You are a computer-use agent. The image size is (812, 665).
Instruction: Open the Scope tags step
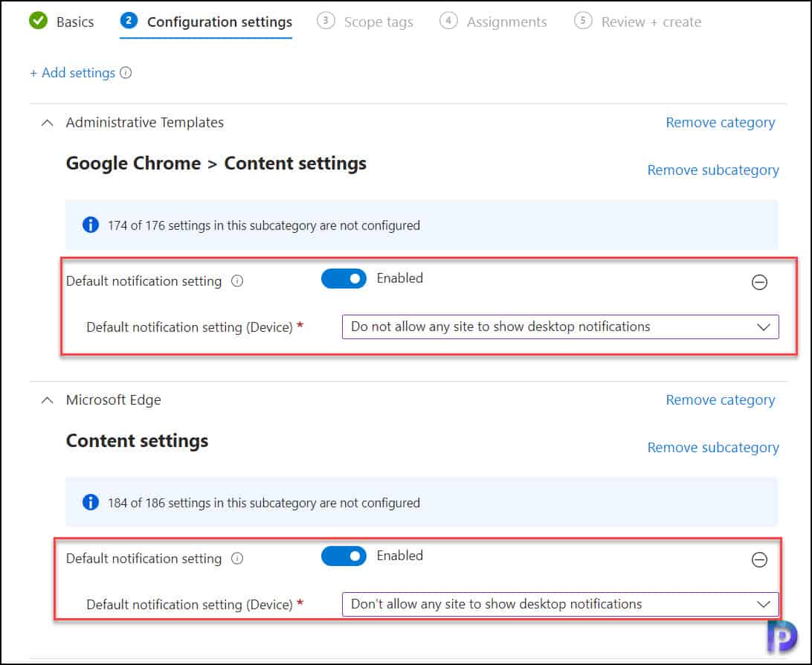[x=365, y=22]
